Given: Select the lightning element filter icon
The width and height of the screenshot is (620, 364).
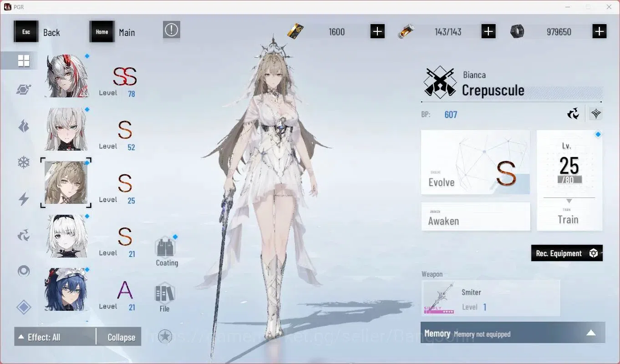Looking at the screenshot, I should [x=24, y=199].
